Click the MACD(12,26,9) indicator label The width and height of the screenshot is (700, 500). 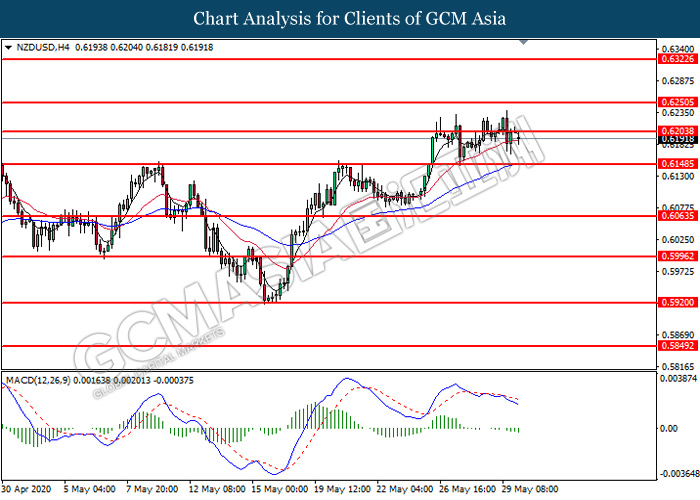click(x=38, y=380)
